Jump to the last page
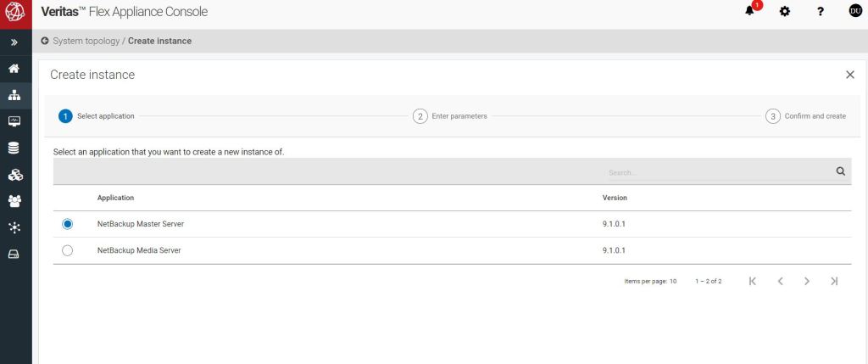 [x=834, y=281]
